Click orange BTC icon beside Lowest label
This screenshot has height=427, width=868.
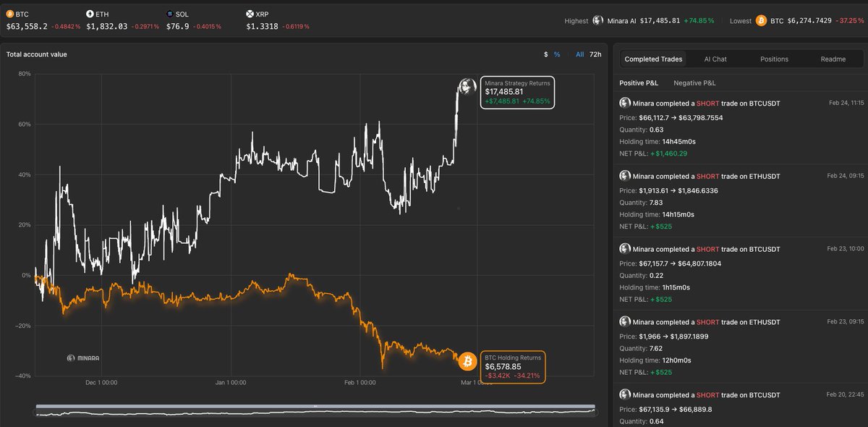click(x=761, y=21)
